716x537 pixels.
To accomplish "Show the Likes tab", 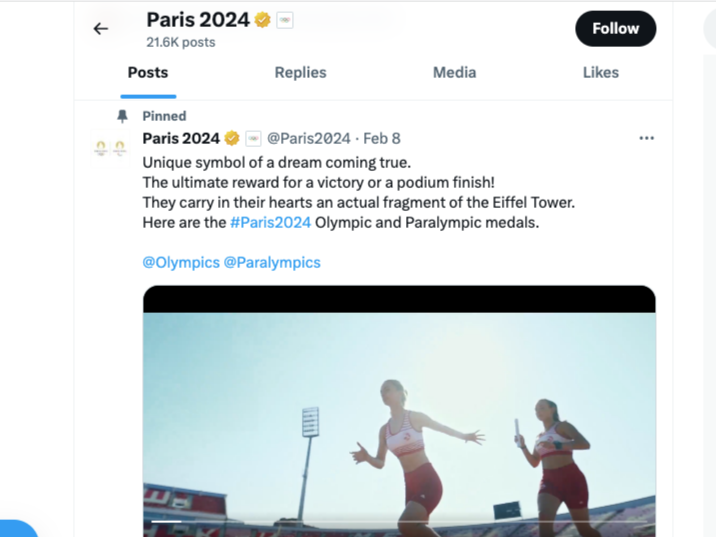I will tap(600, 72).
